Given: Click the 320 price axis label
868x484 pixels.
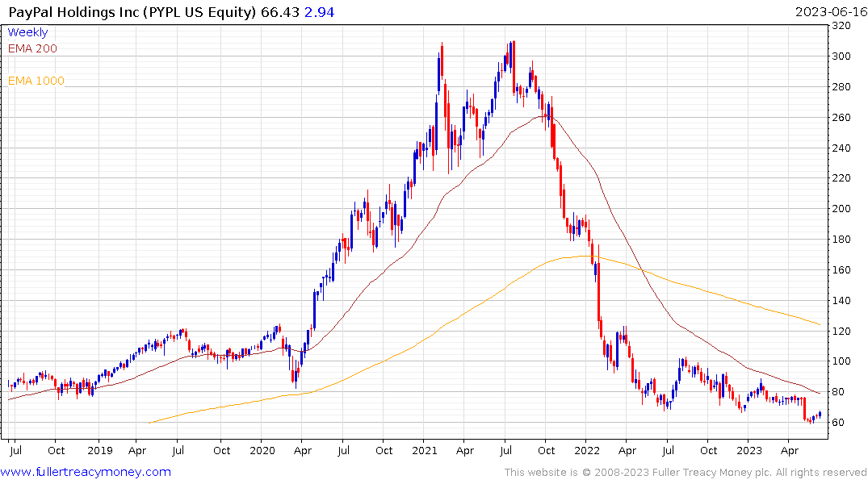Looking at the screenshot, I should tap(841, 26).
